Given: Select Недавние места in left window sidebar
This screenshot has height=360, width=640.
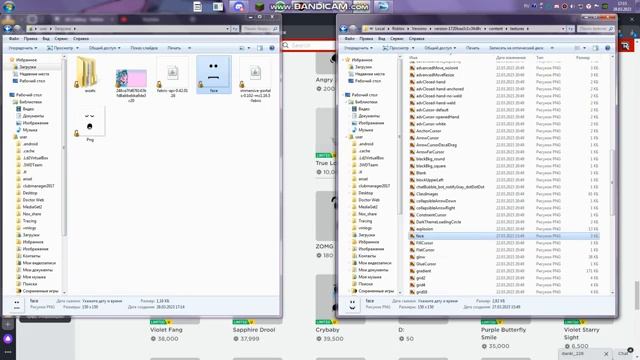Looking at the screenshot, I should tap(34, 74).
